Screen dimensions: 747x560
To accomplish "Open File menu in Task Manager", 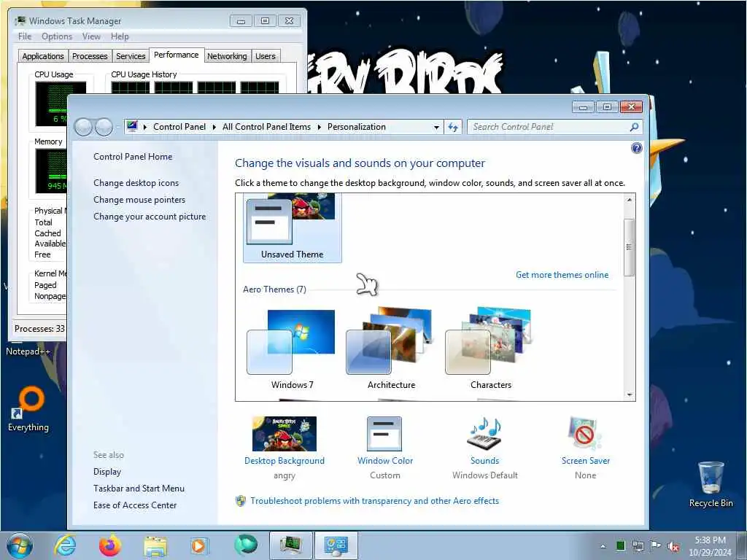I will (x=25, y=36).
